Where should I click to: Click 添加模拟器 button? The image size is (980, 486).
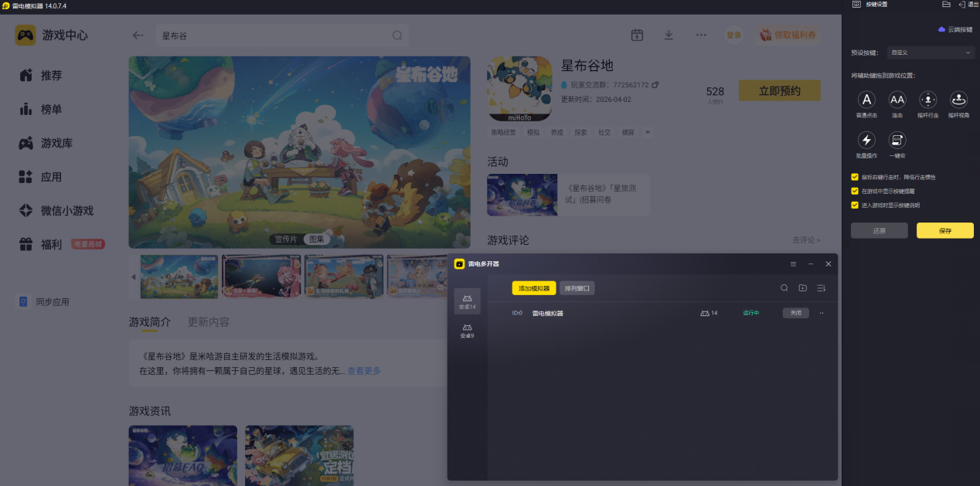(x=534, y=288)
